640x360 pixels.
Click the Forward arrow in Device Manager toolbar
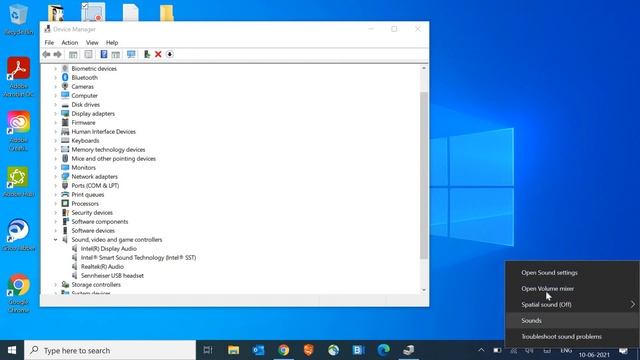tap(58, 54)
